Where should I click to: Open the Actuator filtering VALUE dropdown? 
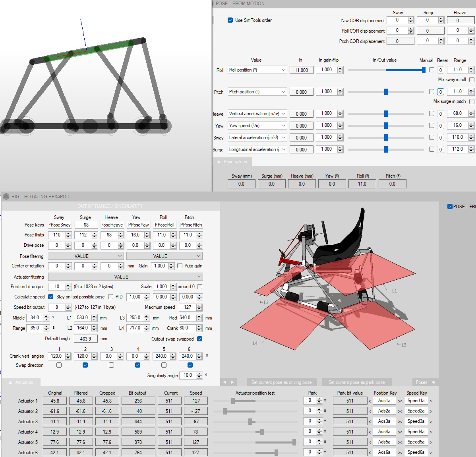(125, 277)
